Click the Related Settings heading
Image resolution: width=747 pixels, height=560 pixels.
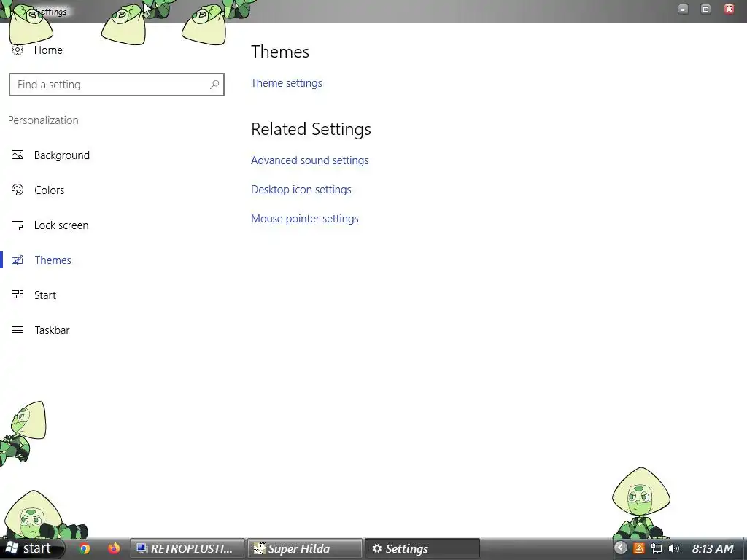311,129
